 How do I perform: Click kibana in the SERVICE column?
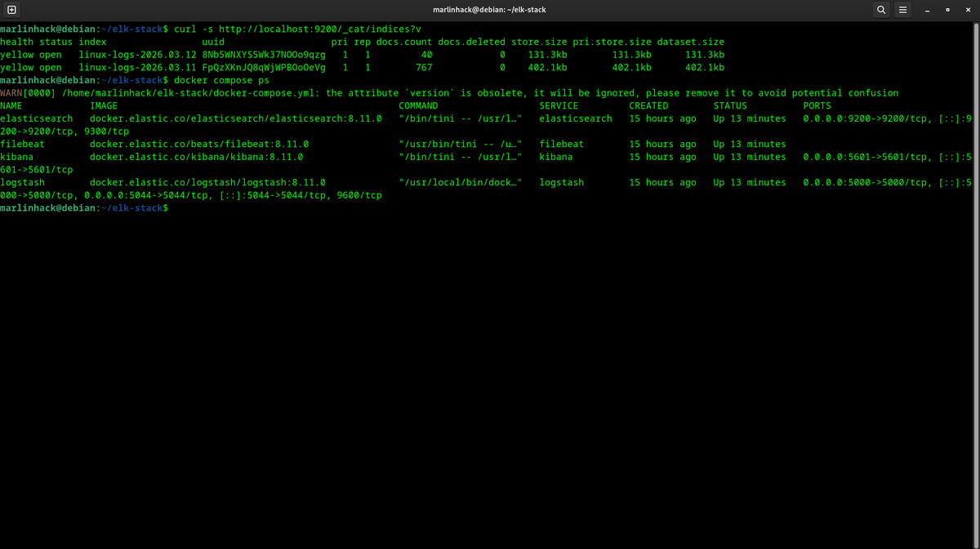click(556, 157)
